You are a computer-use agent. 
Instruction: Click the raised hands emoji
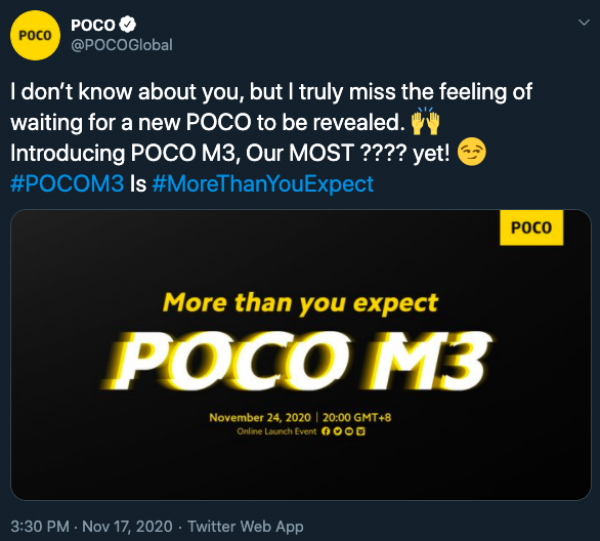pyautogui.click(x=425, y=121)
